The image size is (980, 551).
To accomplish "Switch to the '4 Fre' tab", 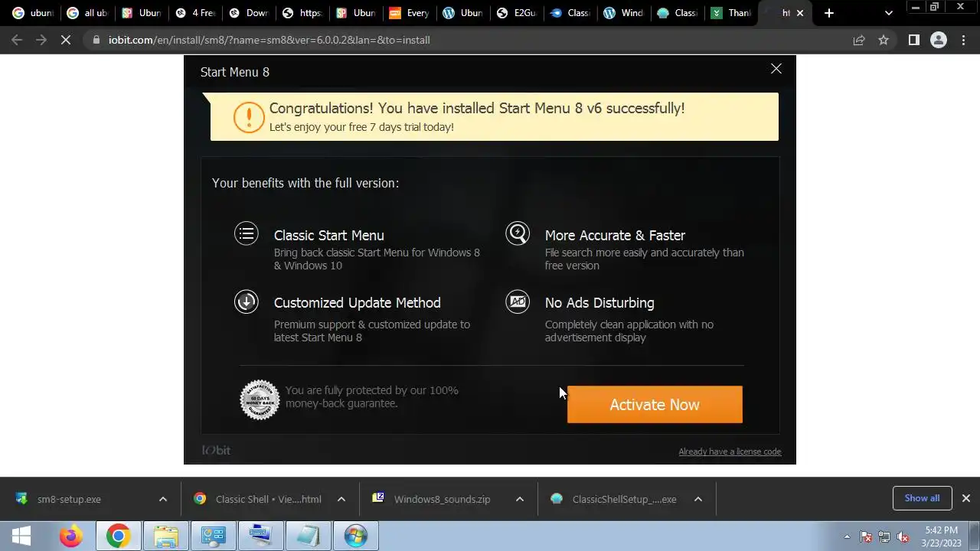I will point(194,13).
